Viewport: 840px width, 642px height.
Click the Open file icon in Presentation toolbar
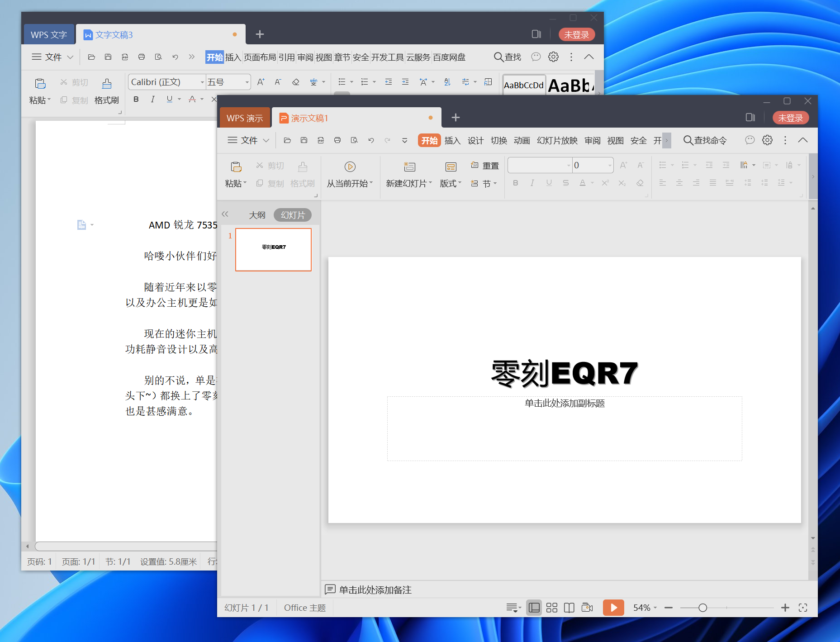[287, 140]
